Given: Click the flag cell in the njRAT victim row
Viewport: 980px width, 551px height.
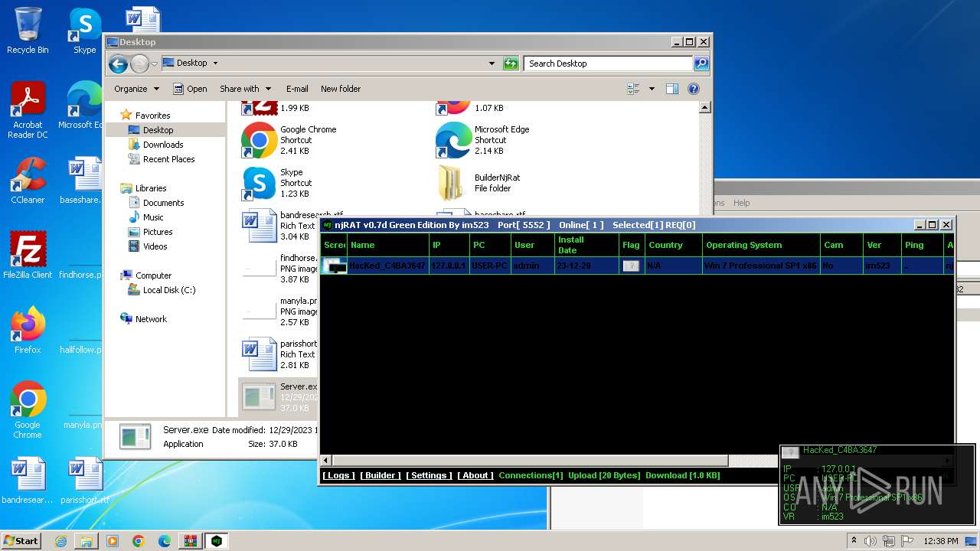Looking at the screenshot, I should pyautogui.click(x=631, y=266).
